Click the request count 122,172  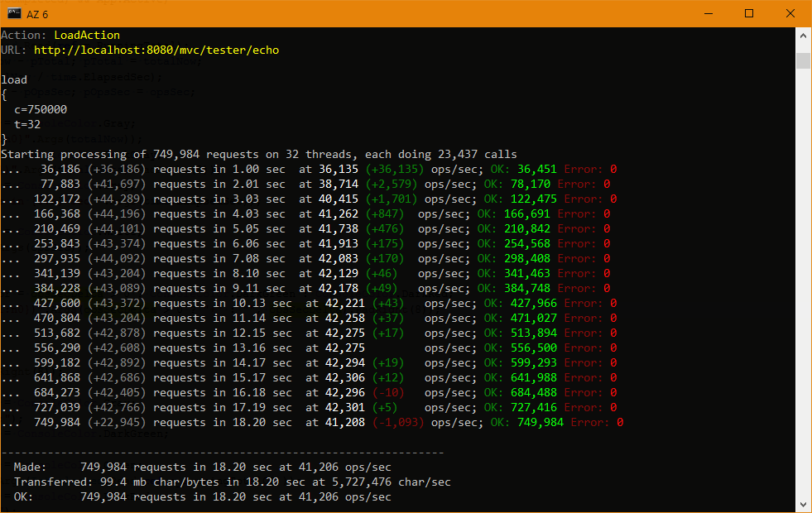click(x=57, y=199)
